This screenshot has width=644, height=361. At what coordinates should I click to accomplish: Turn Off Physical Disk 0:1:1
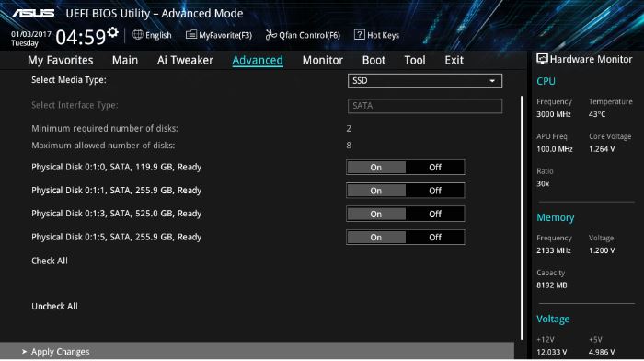coord(435,191)
